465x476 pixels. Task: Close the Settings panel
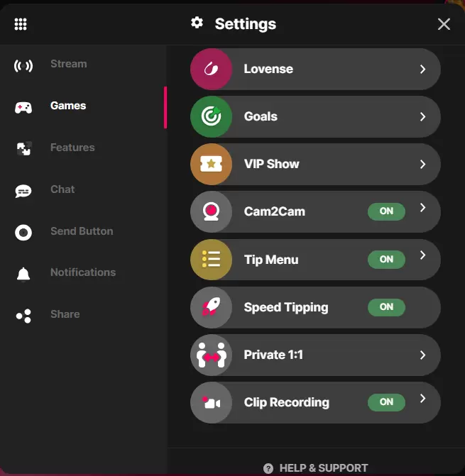click(x=444, y=24)
